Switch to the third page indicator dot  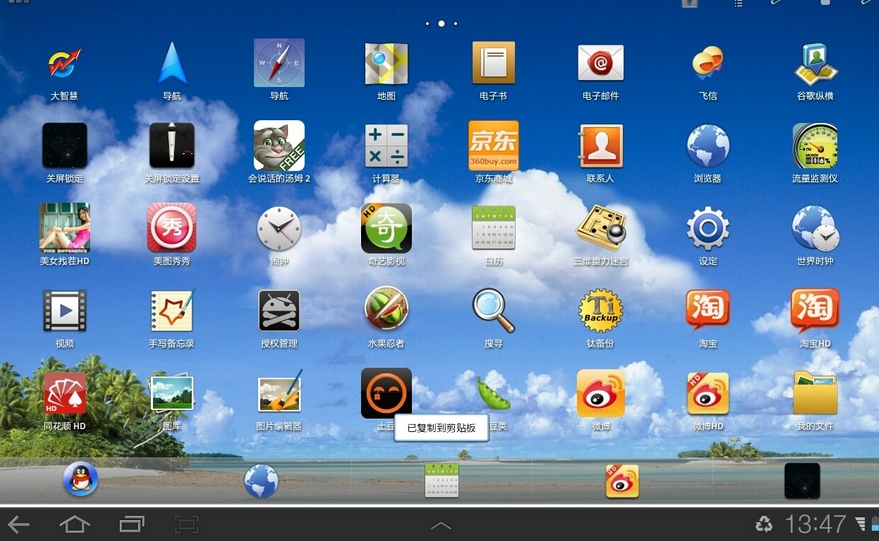pos(455,24)
